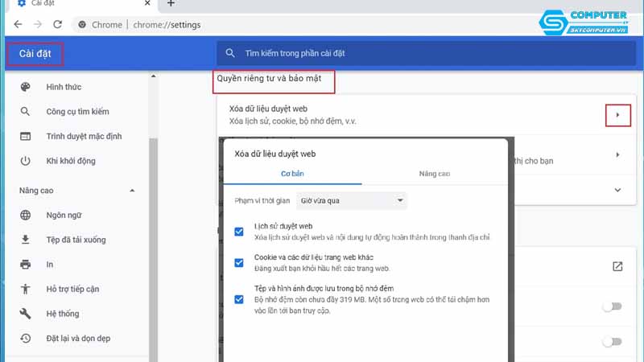Expand Xóa dữ liệu duyệt web arrow

point(617,115)
